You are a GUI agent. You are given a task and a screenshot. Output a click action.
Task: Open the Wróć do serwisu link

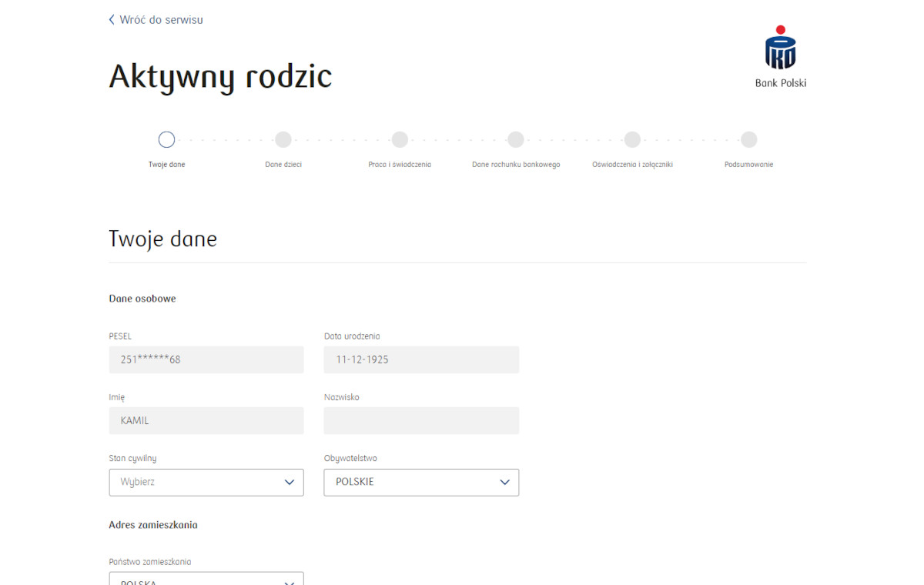(x=160, y=19)
